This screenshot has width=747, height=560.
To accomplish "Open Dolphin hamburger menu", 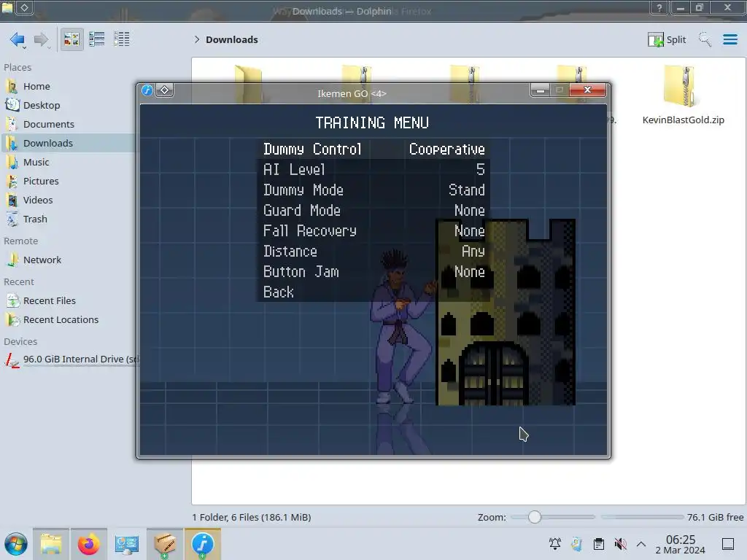I will click(x=729, y=39).
